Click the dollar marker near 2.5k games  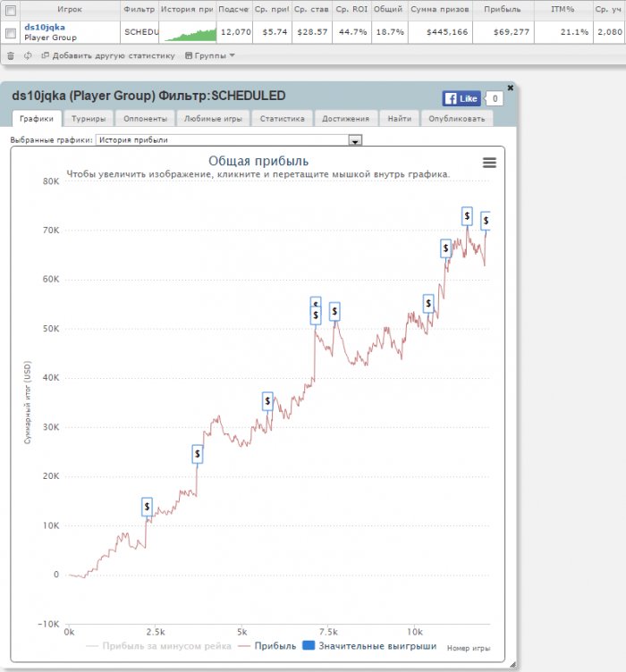click(147, 507)
